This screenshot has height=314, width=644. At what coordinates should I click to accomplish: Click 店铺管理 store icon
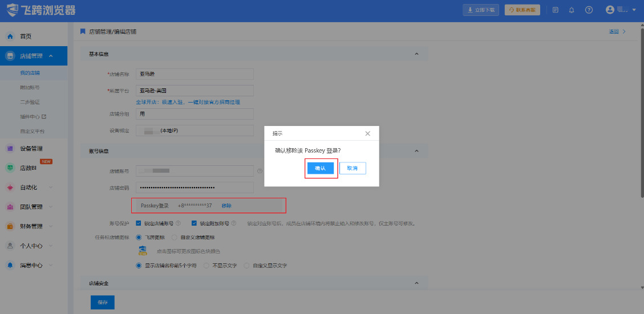point(10,56)
